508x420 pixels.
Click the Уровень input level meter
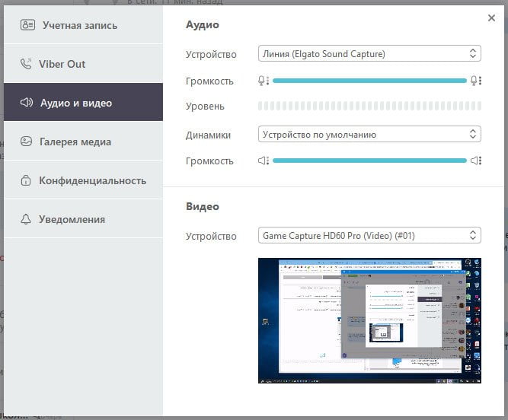tap(369, 106)
